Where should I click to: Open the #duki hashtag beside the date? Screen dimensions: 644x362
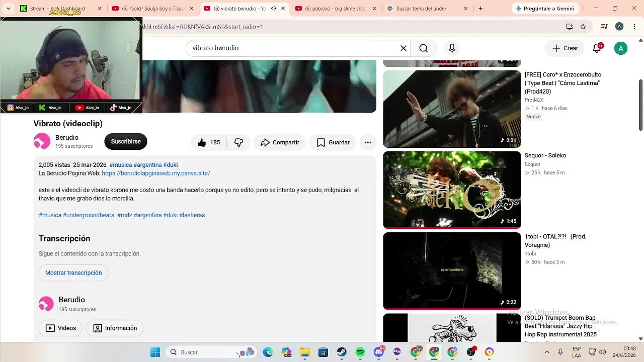coord(171,165)
